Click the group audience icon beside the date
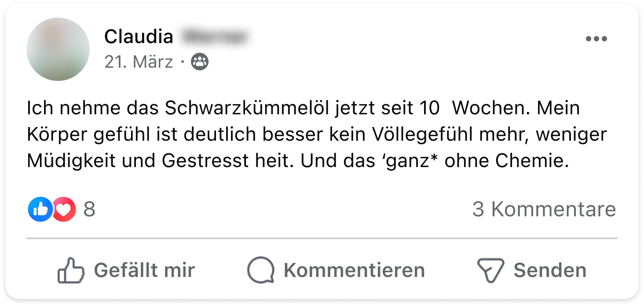The height and width of the screenshot is (306, 644). 200,62
